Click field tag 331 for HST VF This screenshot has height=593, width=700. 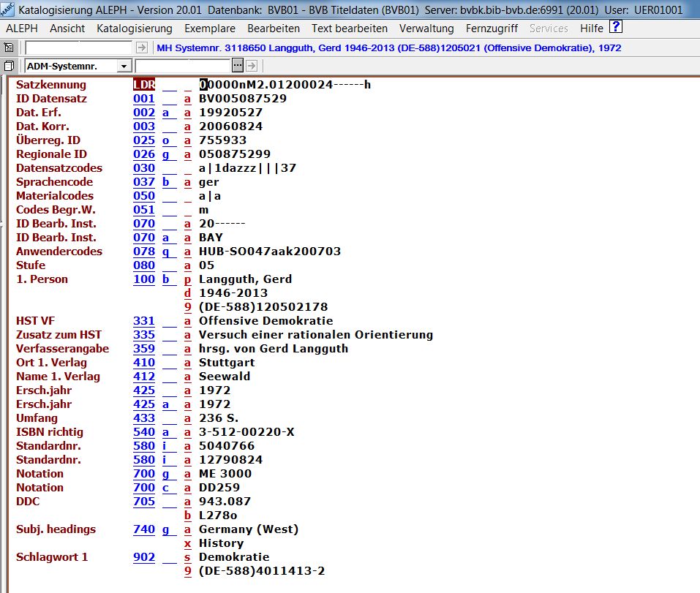(144, 321)
